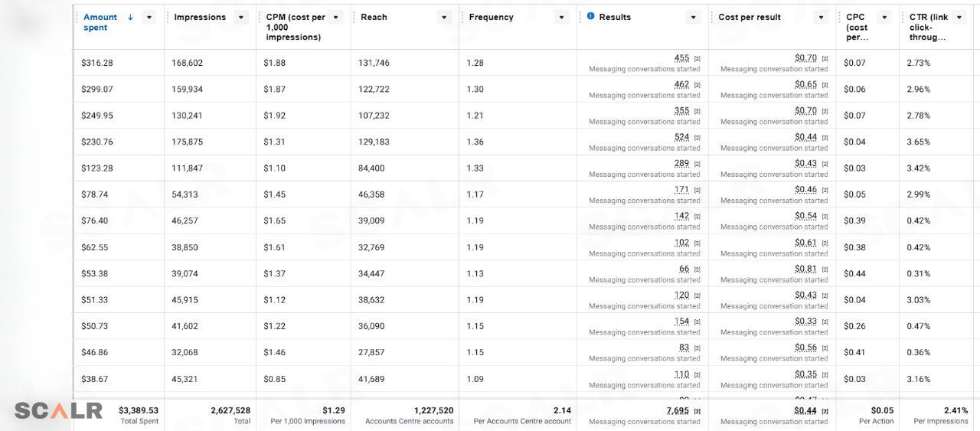Click the $38.67 amount spent cell
Screen dimensions: 980x431
pyautogui.click(x=94, y=379)
